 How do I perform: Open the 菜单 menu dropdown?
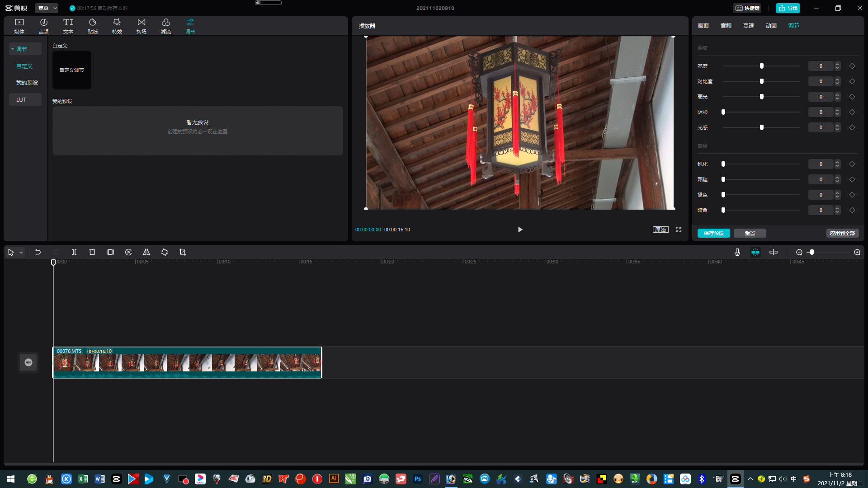(47, 8)
